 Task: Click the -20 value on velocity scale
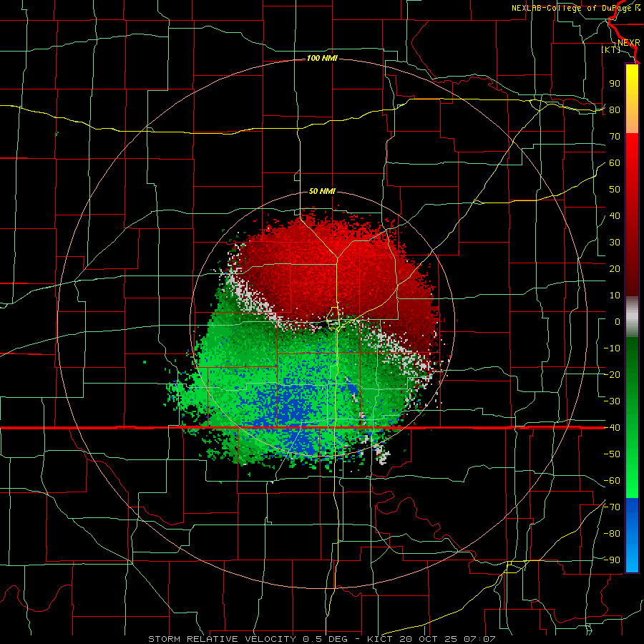[x=612, y=375]
